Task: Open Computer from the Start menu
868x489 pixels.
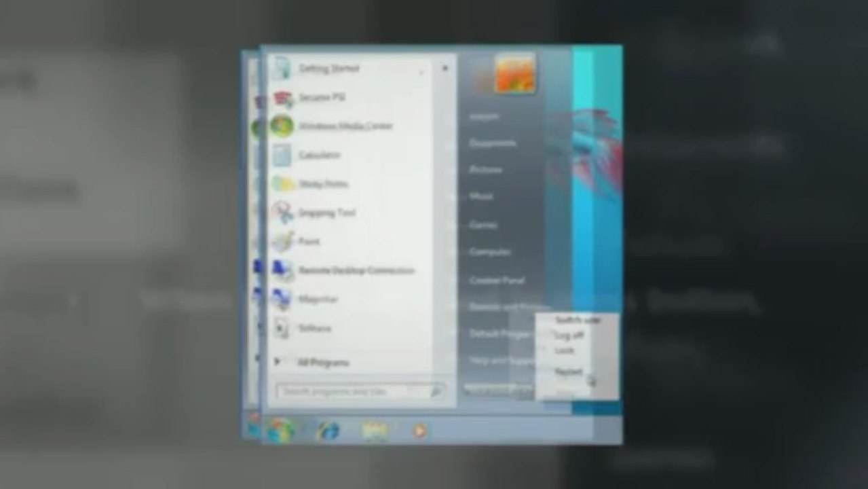Action: tap(490, 252)
